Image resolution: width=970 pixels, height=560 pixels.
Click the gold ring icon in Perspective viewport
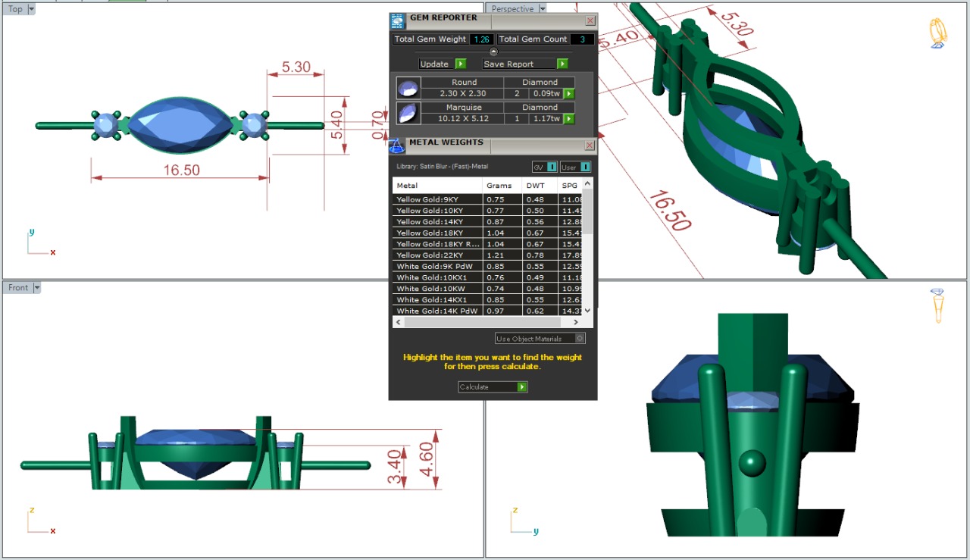937,33
